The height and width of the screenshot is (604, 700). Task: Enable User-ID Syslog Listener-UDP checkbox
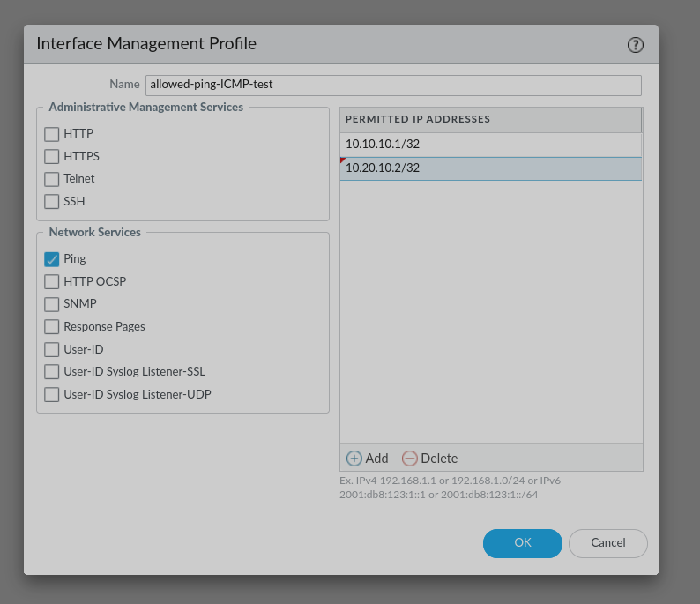(x=52, y=395)
